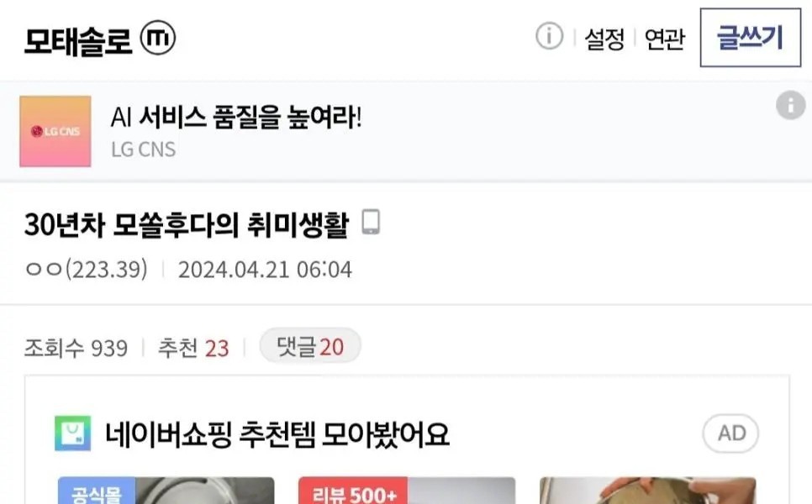Image resolution: width=812 pixels, height=504 pixels.
Task: Open the AI 서비스 품질을 높여라! ad
Action: click(236, 117)
